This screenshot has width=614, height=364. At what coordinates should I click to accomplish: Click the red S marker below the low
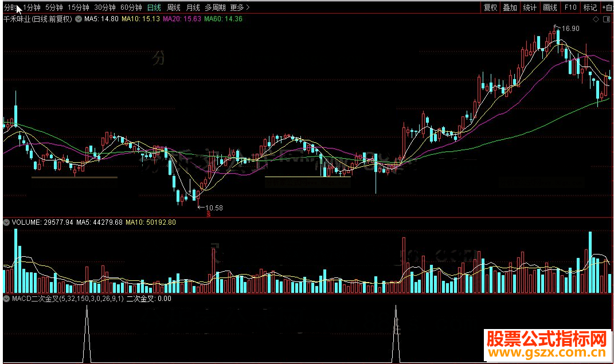[208, 214]
